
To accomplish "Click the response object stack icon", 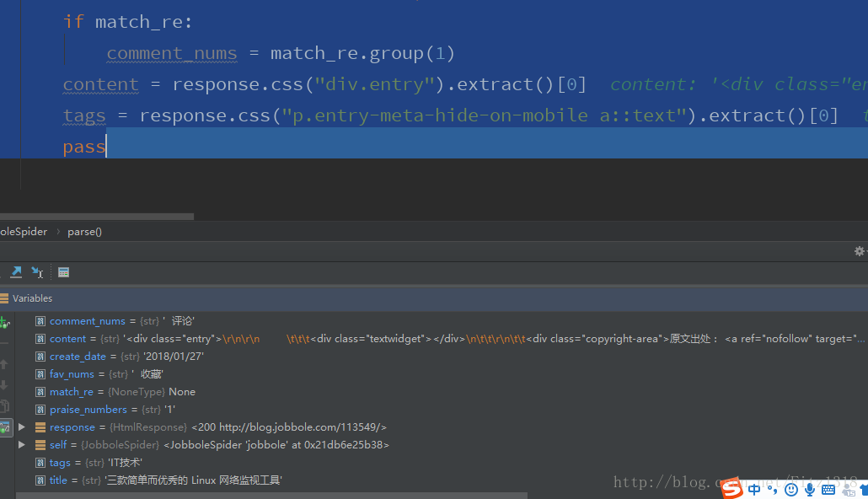I will (x=40, y=427).
